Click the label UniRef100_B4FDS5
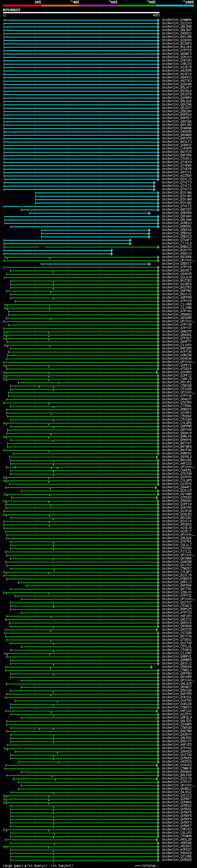The width and height of the screenshot is (197, 868). pos(177,139)
